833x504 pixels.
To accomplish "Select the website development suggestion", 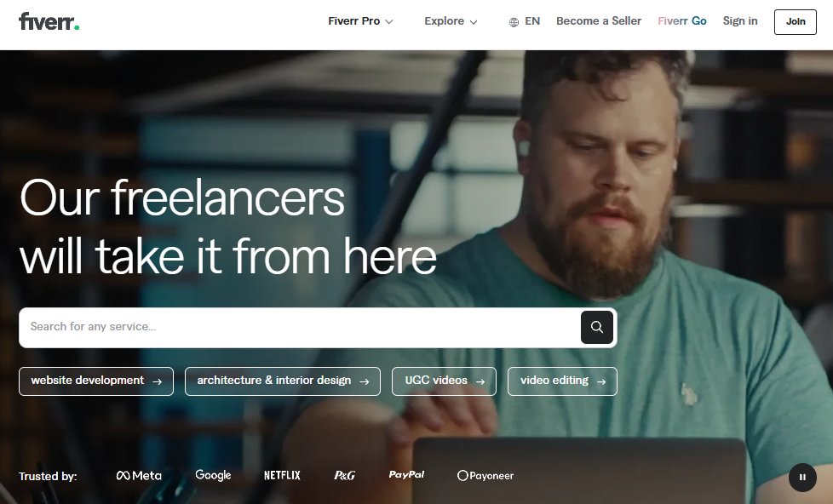I will pos(96,381).
